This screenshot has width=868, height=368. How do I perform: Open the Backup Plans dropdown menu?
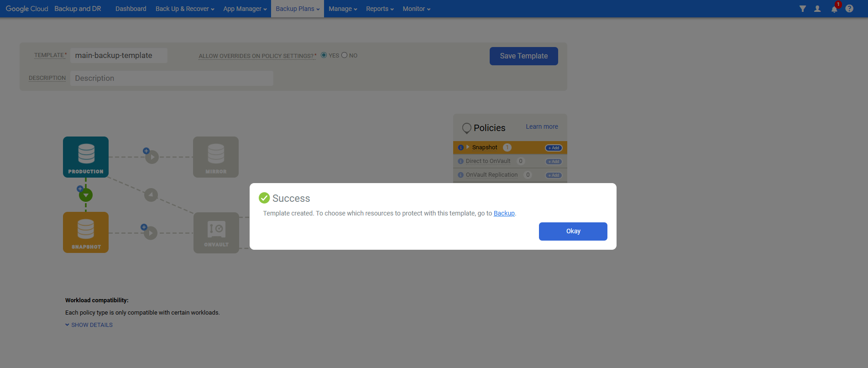pyautogui.click(x=298, y=9)
